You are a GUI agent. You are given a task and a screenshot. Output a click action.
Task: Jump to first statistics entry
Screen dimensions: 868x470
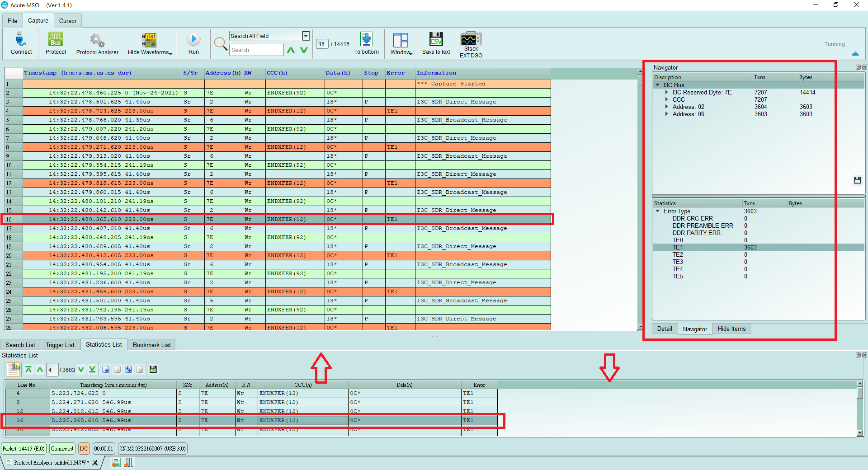[28, 369]
